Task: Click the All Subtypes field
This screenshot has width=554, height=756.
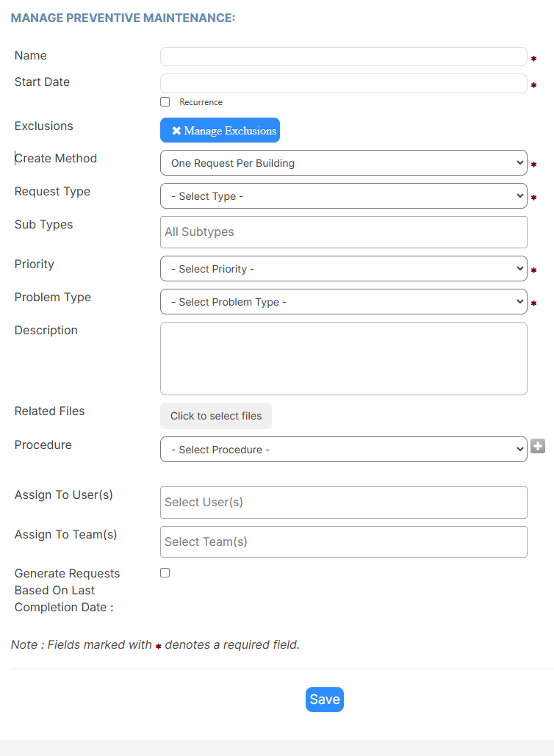Action: pos(343,232)
